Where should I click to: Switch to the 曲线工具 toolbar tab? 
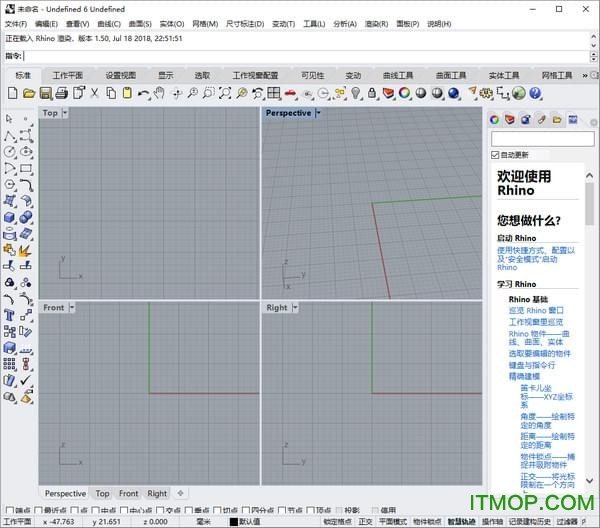(398, 75)
